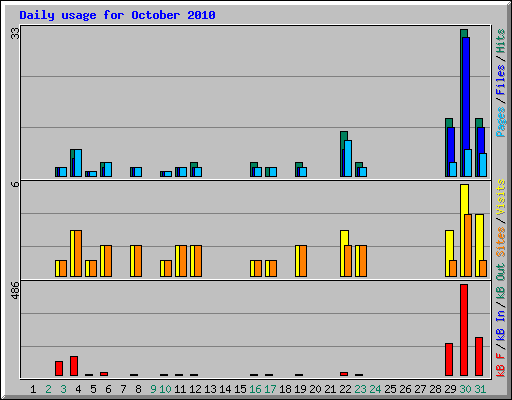Click the red kB bar for day 4
This screenshot has width=512, height=400.
[x=74, y=366]
